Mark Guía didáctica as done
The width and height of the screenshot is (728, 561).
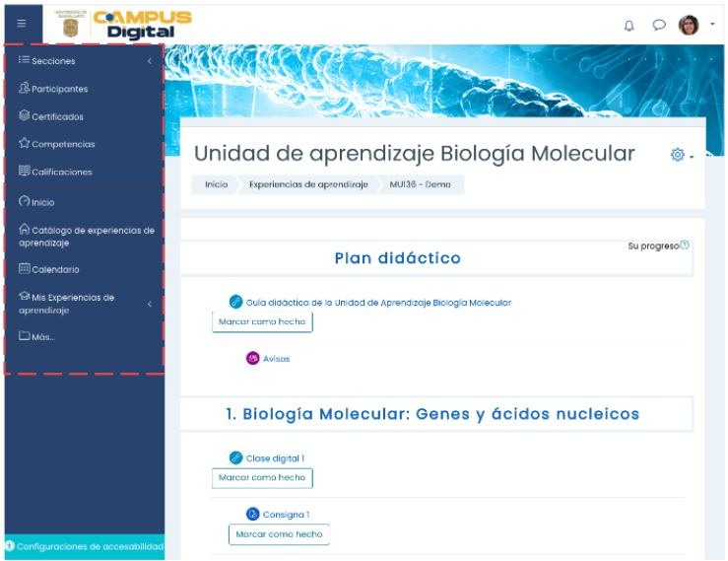[x=262, y=321]
